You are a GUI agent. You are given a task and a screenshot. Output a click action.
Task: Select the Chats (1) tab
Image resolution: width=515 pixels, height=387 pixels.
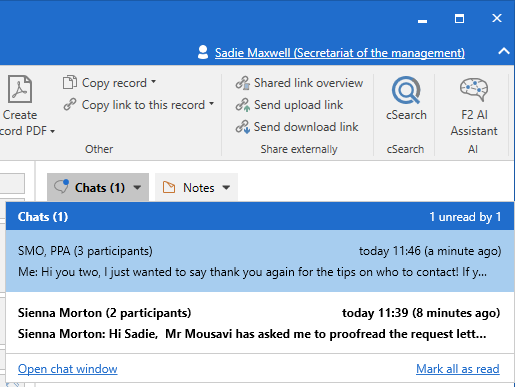pos(99,188)
